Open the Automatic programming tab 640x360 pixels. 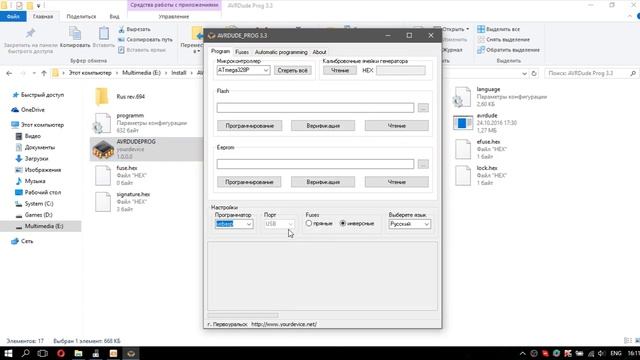[281, 52]
